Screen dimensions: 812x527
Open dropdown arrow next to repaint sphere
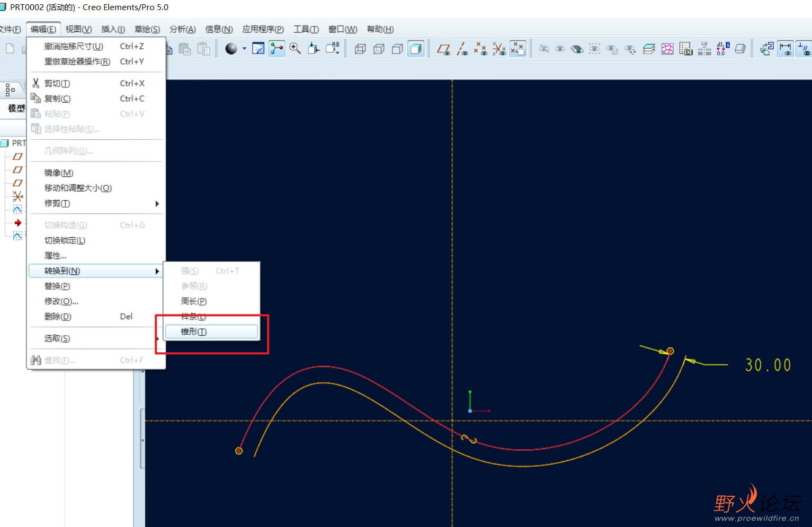[244, 49]
